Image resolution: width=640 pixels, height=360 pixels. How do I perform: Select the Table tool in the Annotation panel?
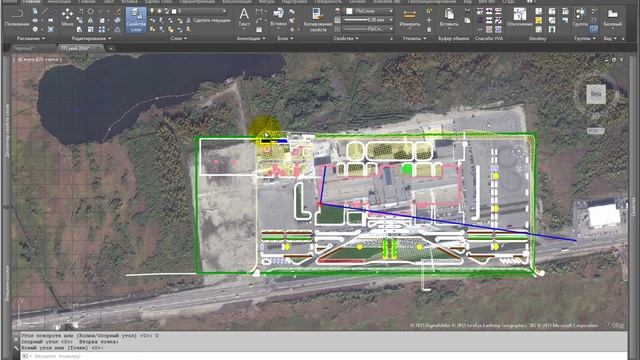[259, 29]
